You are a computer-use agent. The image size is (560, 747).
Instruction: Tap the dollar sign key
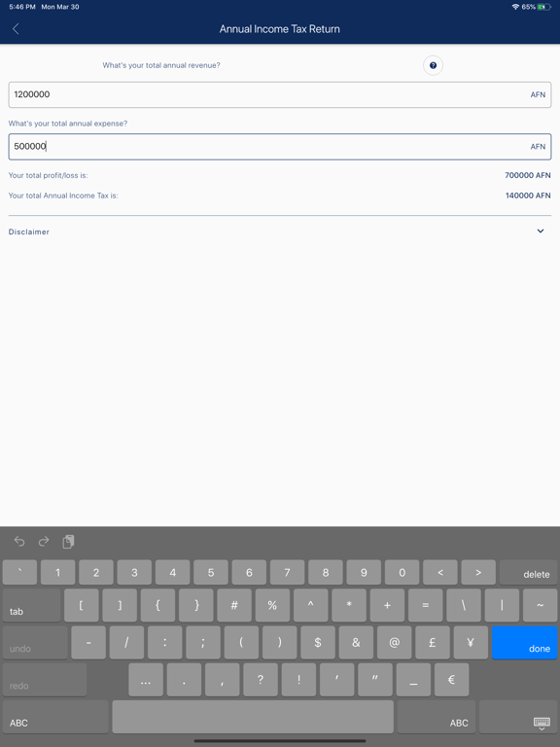318,643
